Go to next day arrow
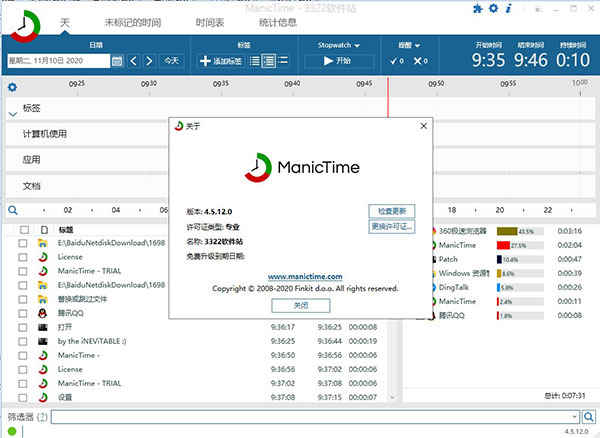The image size is (600, 438). pyautogui.click(x=149, y=61)
